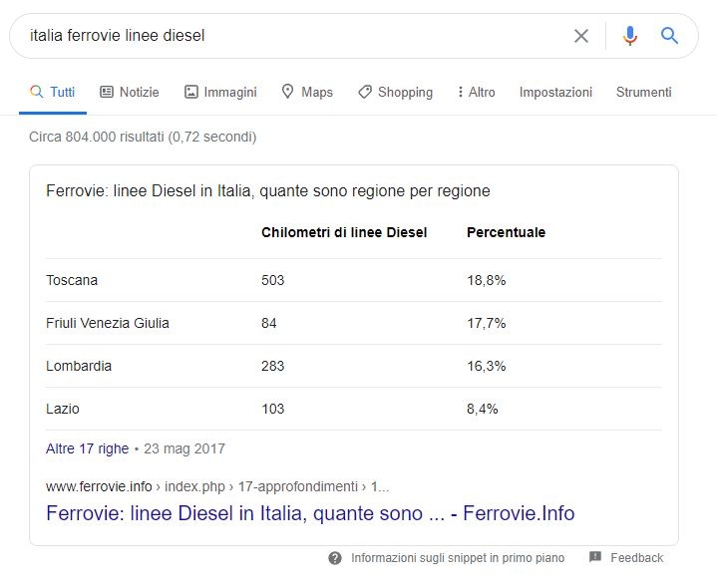Open the Ferrovie.Info result title link
The height and width of the screenshot is (588, 717).
tap(310, 513)
